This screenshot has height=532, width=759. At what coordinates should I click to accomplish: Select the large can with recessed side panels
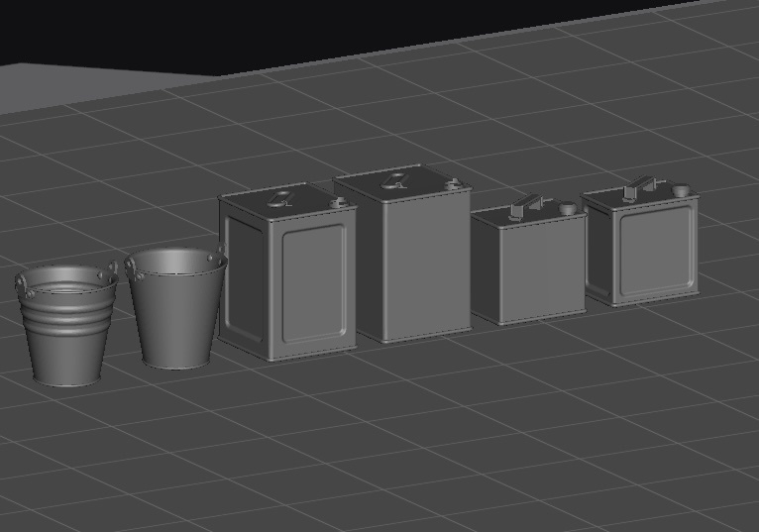(287, 272)
